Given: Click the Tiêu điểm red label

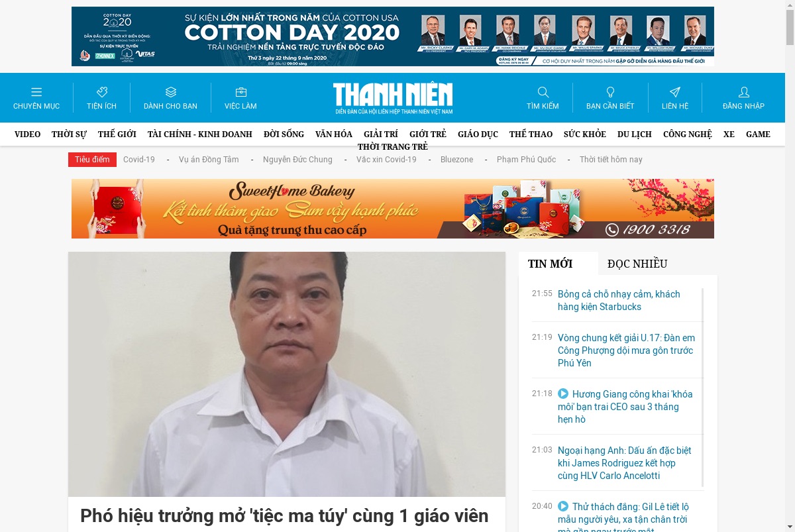Looking at the screenshot, I should pyautogui.click(x=92, y=160).
